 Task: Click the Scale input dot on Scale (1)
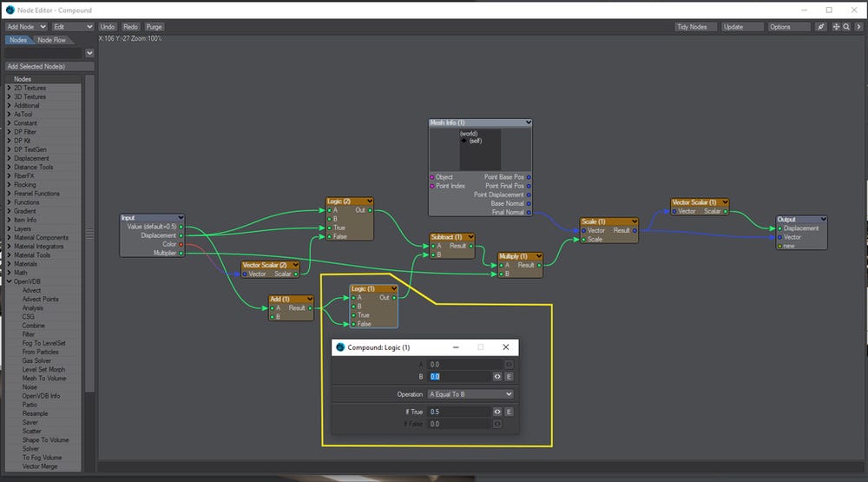(583, 240)
